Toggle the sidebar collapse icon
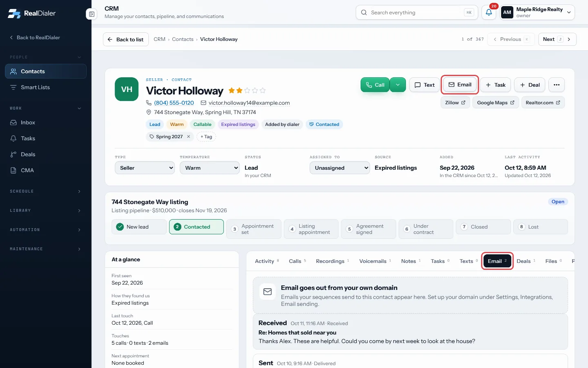This screenshot has height=368, width=588. pyautogui.click(x=92, y=14)
